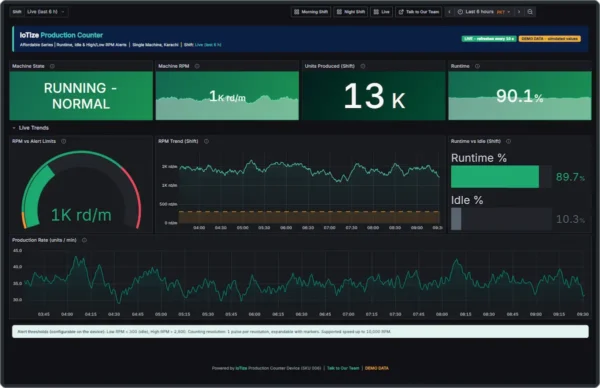This screenshot has height=388, width=600.
Task: Click the RPM gauge reading 1K rd/m
Action: [x=81, y=215]
